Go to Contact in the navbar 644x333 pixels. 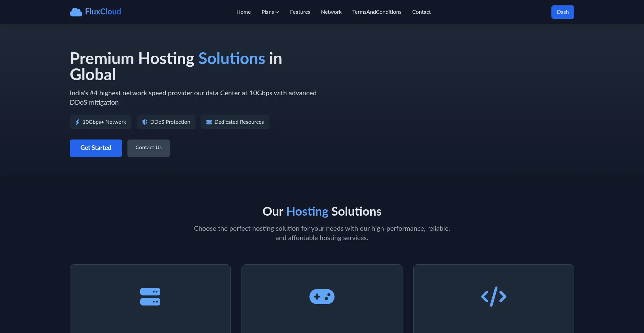point(421,12)
